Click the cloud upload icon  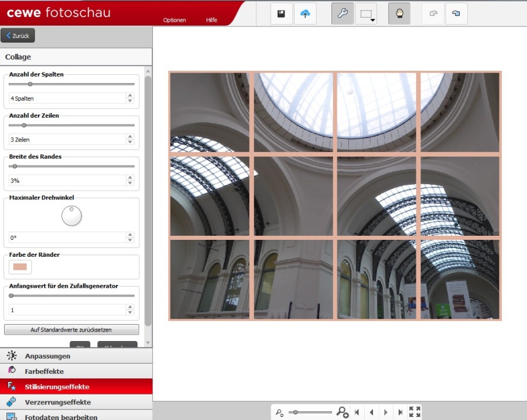click(304, 13)
